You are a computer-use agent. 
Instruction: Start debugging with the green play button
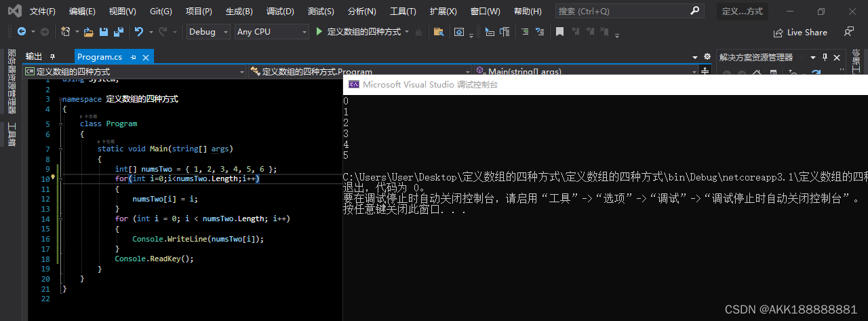[x=320, y=32]
